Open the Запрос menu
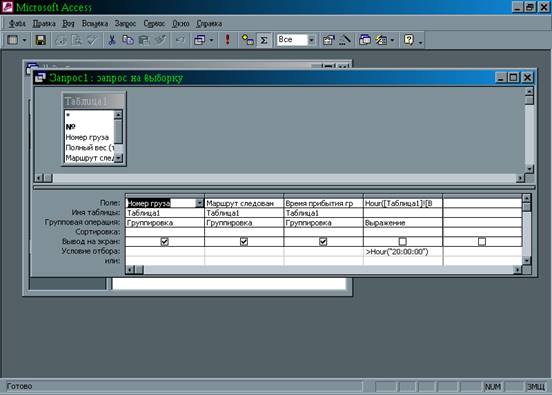 coord(125,24)
